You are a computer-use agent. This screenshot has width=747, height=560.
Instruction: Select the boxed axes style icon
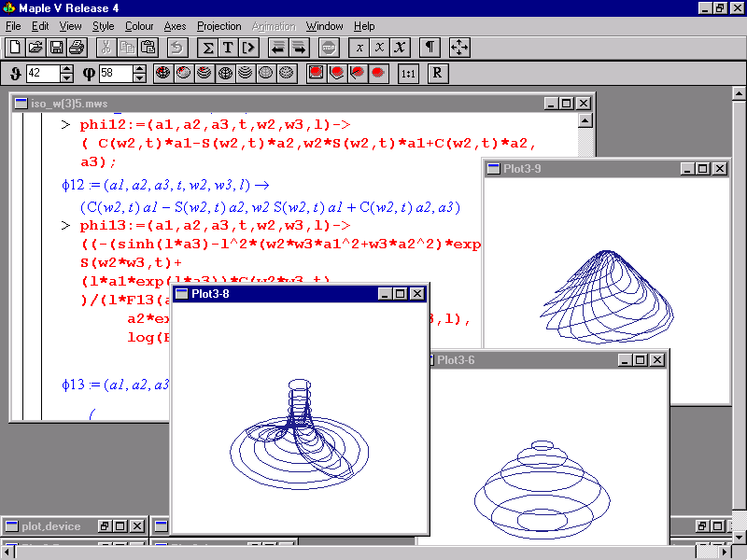tap(317, 74)
